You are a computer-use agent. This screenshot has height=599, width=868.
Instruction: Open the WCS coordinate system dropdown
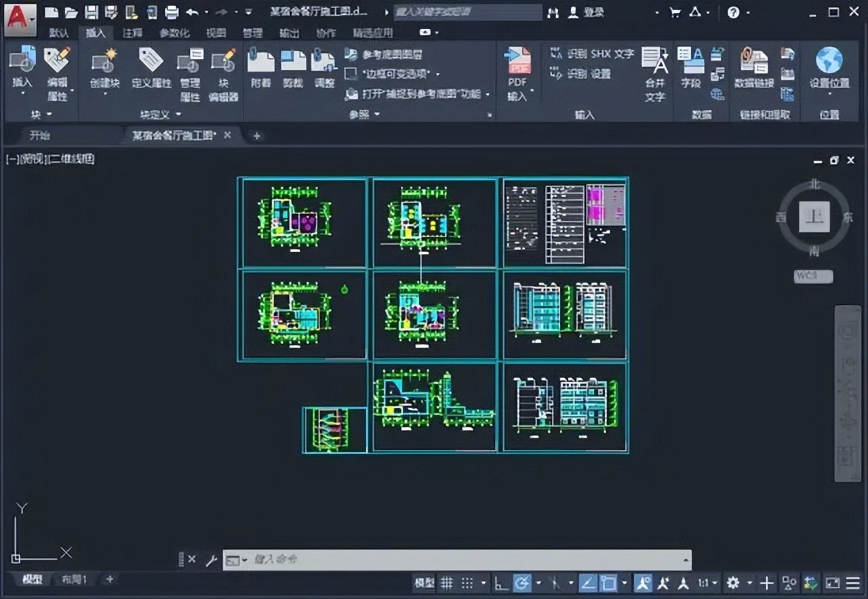813,276
